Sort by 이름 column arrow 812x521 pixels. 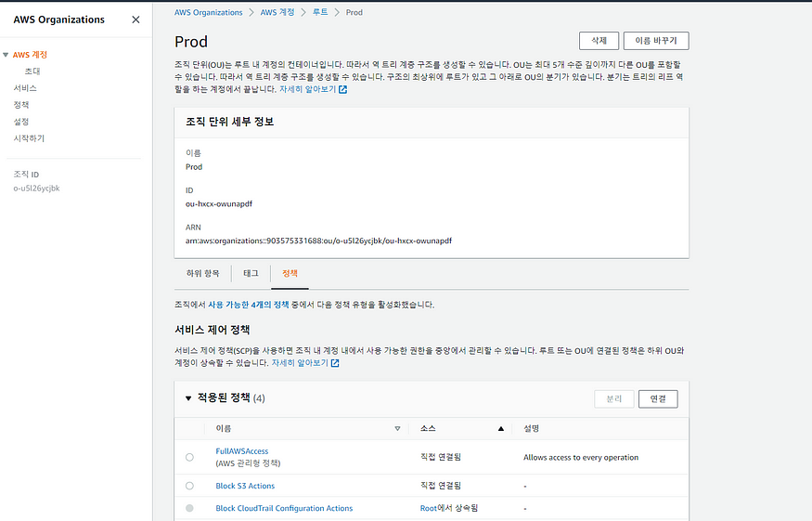click(397, 429)
